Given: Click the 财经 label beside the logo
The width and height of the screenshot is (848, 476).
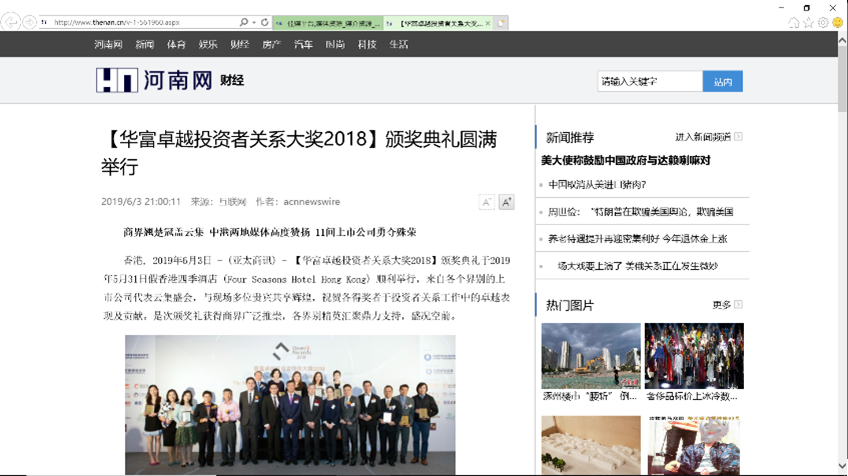Looking at the screenshot, I should (x=232, y=81).
